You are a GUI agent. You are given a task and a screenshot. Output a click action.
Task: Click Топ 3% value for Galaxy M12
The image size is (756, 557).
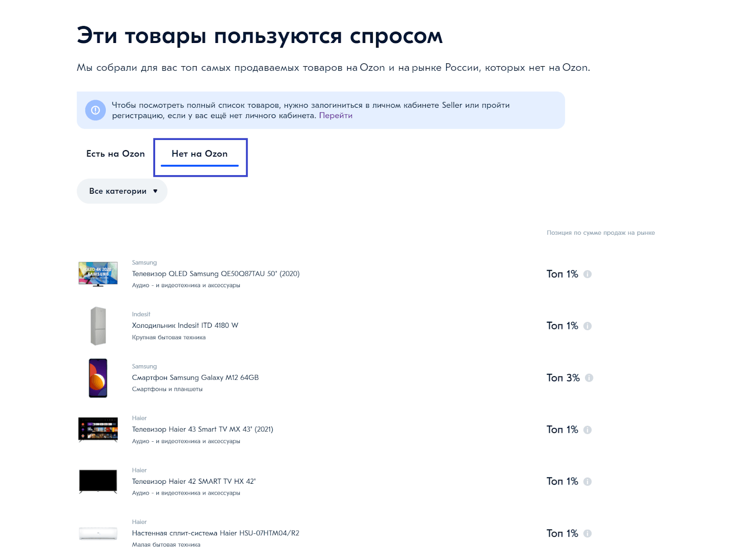coord(563,378)
